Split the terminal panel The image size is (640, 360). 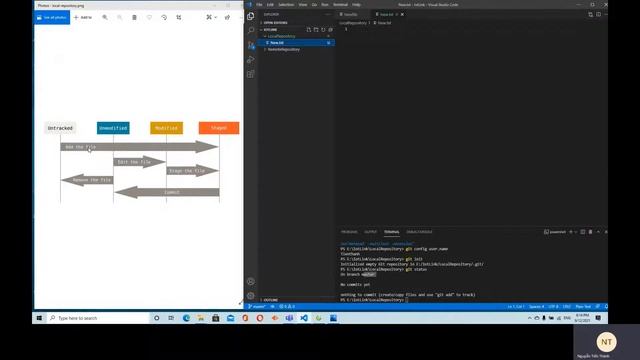tap(583, 232)
